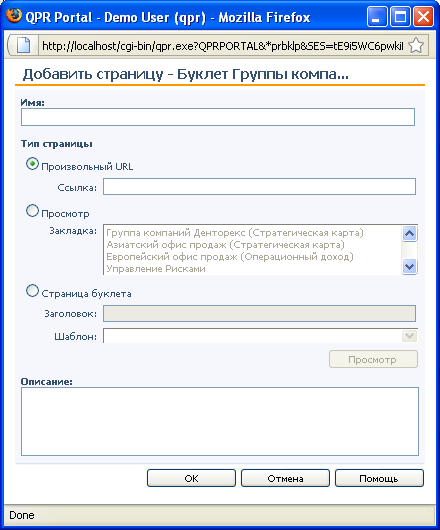Focus the Имя input field

tap(218, 117)
